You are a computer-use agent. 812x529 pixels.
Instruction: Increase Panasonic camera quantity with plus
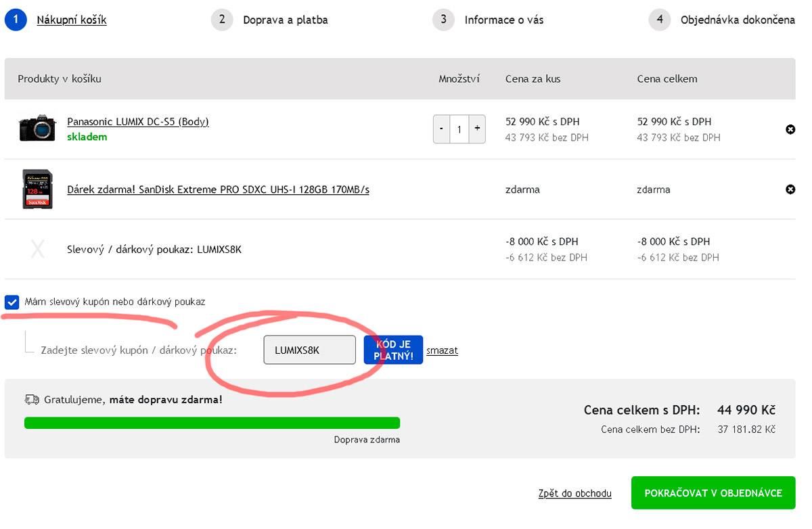pos(477,129)
